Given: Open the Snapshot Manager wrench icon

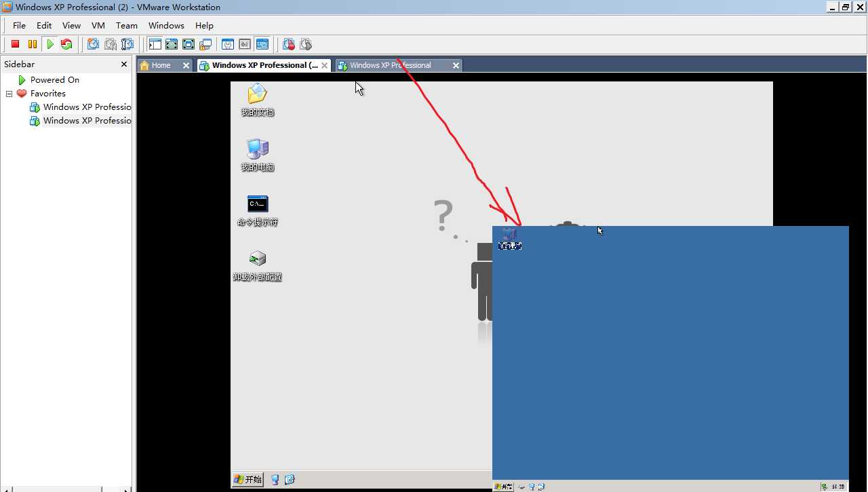Looking at the screenshot, I should click(x=127, y=44).
